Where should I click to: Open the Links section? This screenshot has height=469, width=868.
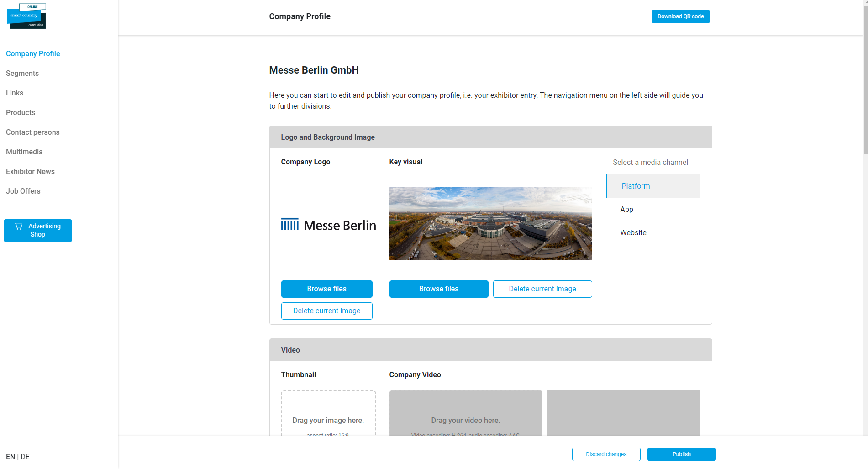[15, 93]
